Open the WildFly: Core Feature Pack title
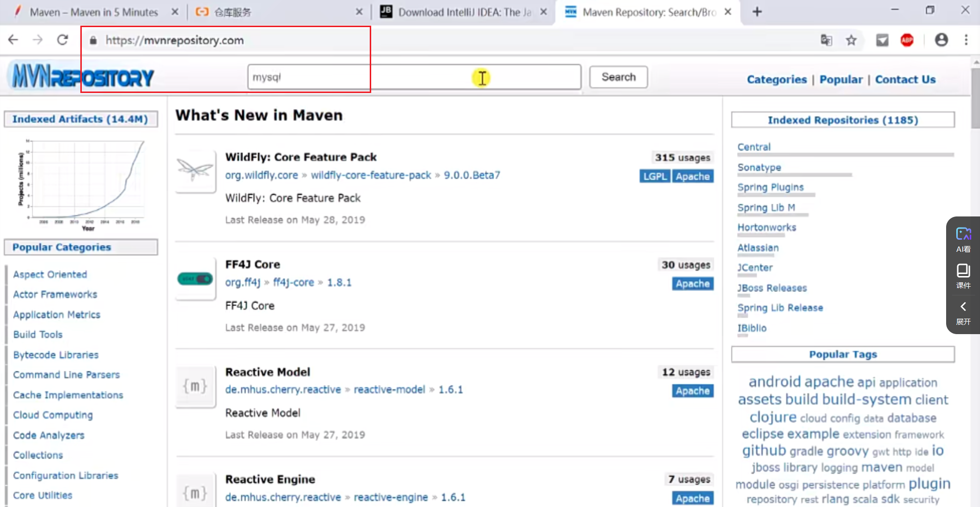Viewport: 980px width, 507px height. coord(301,157)
